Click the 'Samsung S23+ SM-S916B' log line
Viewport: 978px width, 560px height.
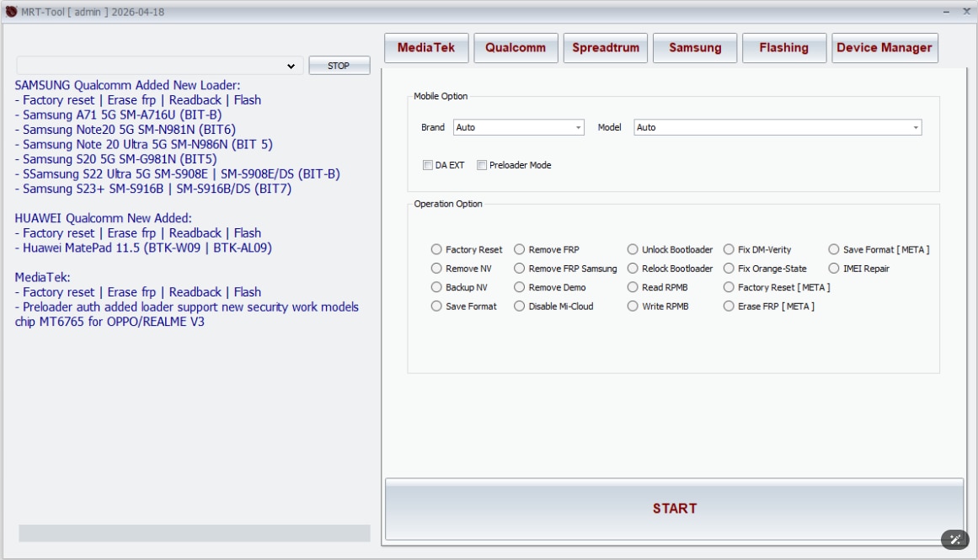(153, 189)
